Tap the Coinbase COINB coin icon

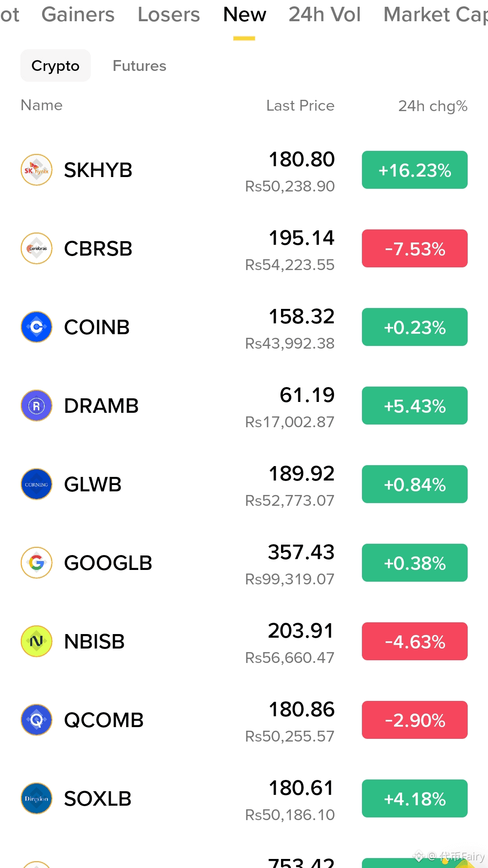pyautogui.click(x=37, y=327)
